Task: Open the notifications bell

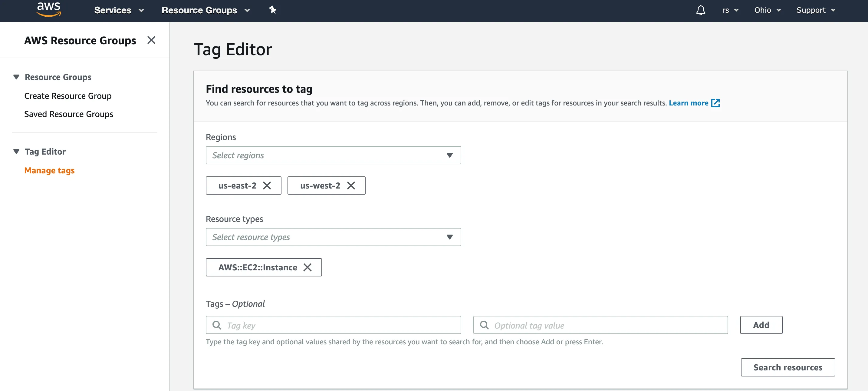Action: [x=701, y=10]
